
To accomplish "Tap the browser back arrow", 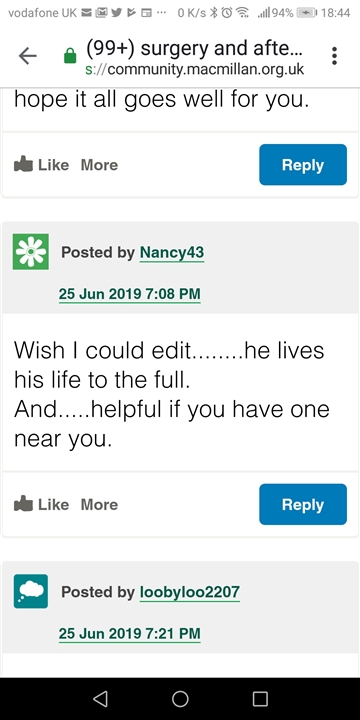I will [28, 56].
